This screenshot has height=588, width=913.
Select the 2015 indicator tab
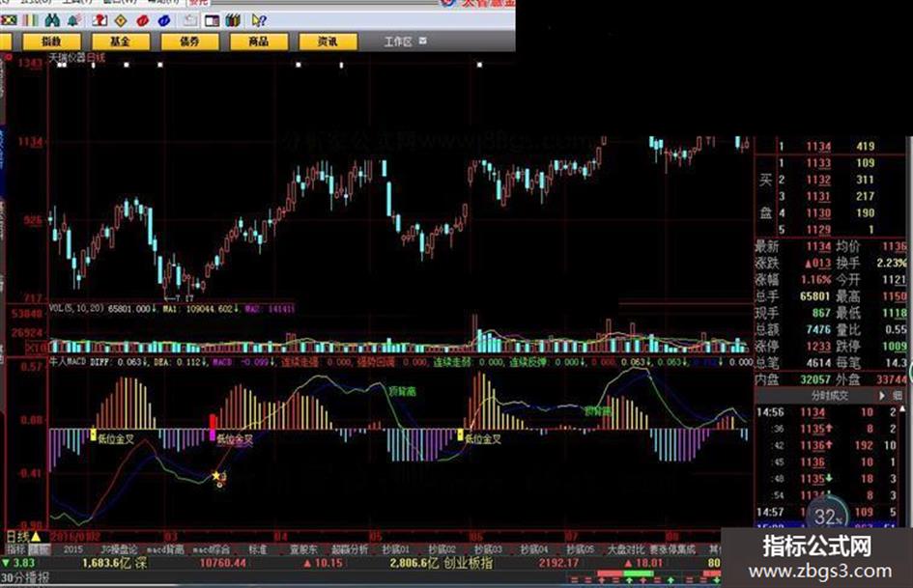click(72, 549)
